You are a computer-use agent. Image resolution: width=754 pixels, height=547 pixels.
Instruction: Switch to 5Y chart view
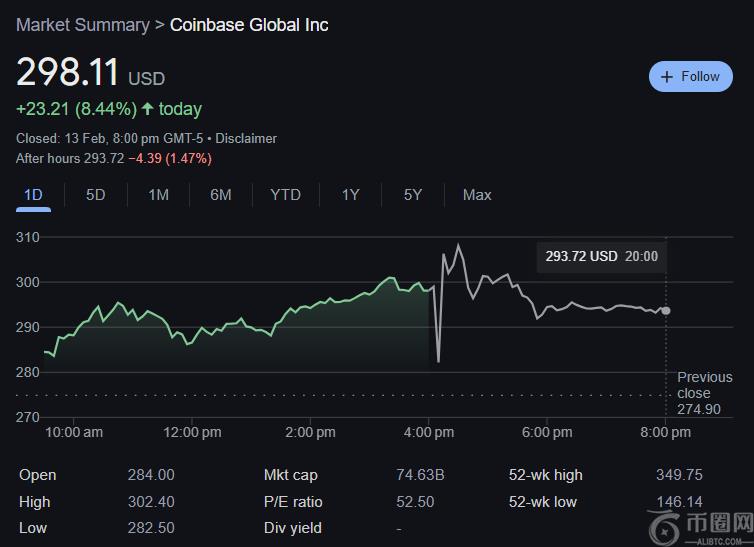[413, 195]
